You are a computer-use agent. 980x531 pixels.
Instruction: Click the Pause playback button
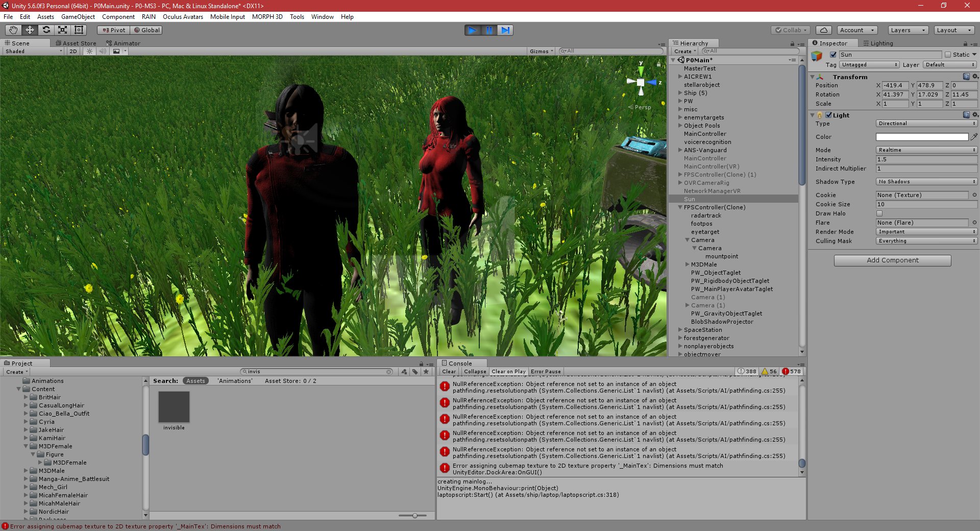click(x=489, y=30)
